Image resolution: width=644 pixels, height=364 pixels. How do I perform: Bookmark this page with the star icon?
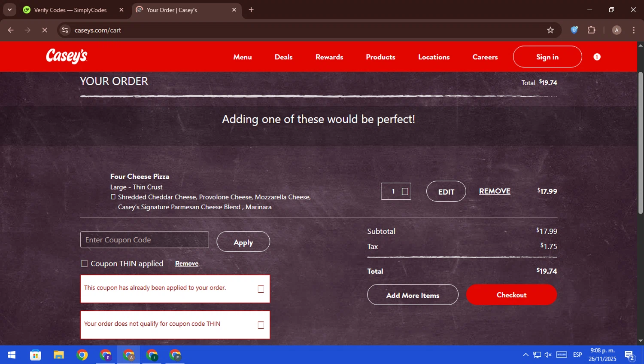(x=550, y=30)
